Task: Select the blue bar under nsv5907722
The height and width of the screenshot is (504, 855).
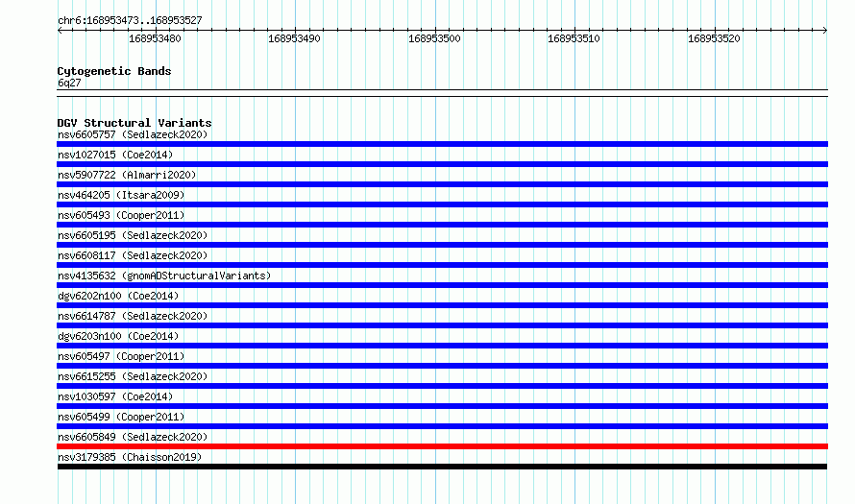Action: click(442, 184)
